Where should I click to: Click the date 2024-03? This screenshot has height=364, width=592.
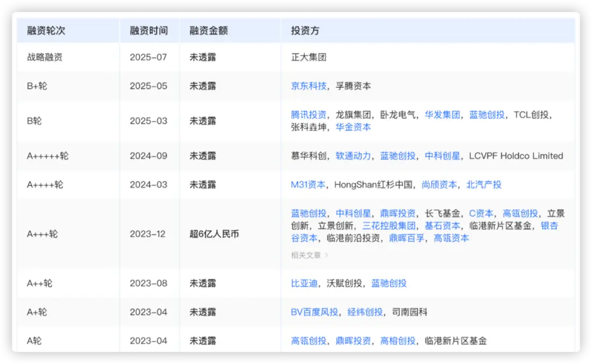148,184
